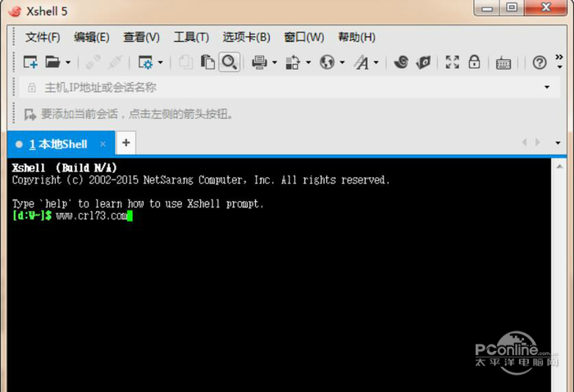Click the Lock screen padlock icon
Viewport: 574px width, 392px height.
(x=475, y=62)
